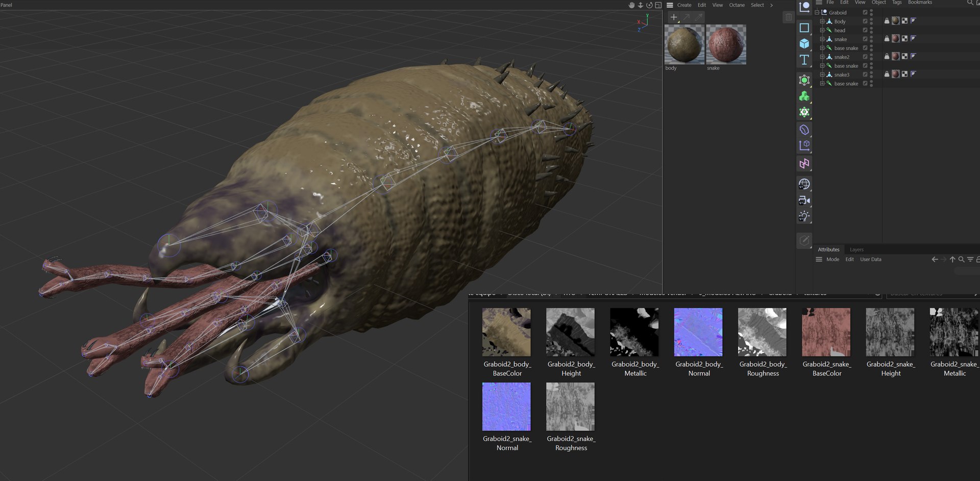The width and height of the screenshot is (980, 481).
Task: Delete material with trash icon
Action: point(789,17)
